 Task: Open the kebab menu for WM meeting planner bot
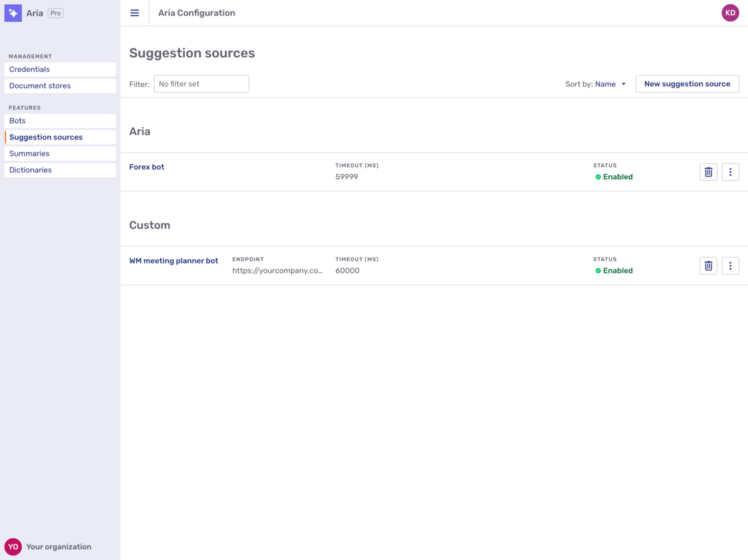point(730,265)
